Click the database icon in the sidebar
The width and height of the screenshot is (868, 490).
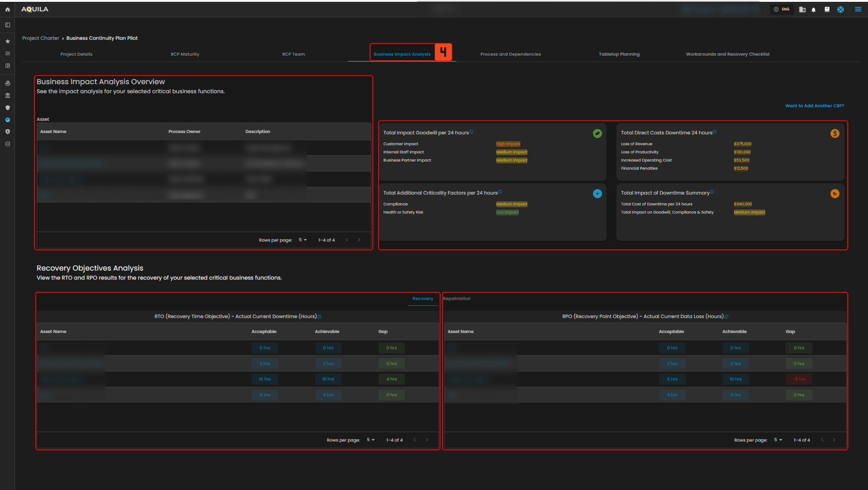click(7, 144)
